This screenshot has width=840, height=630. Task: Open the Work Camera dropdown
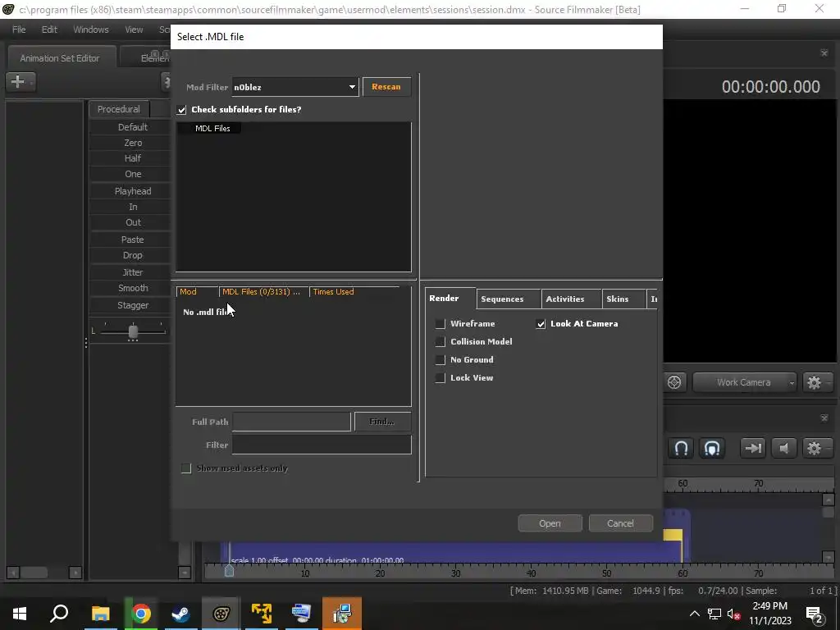click(x=744, y=382)
